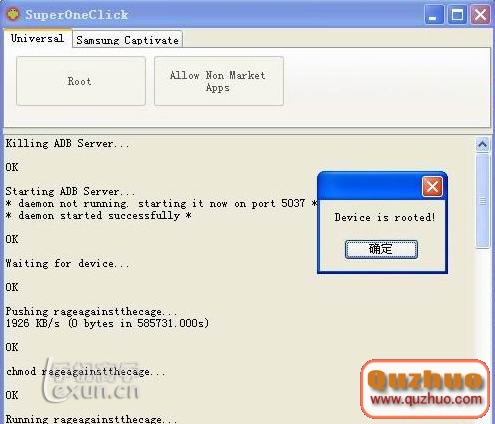Open the Samsung Captivate tab
The image size is (495, 424).
[127, 40]
